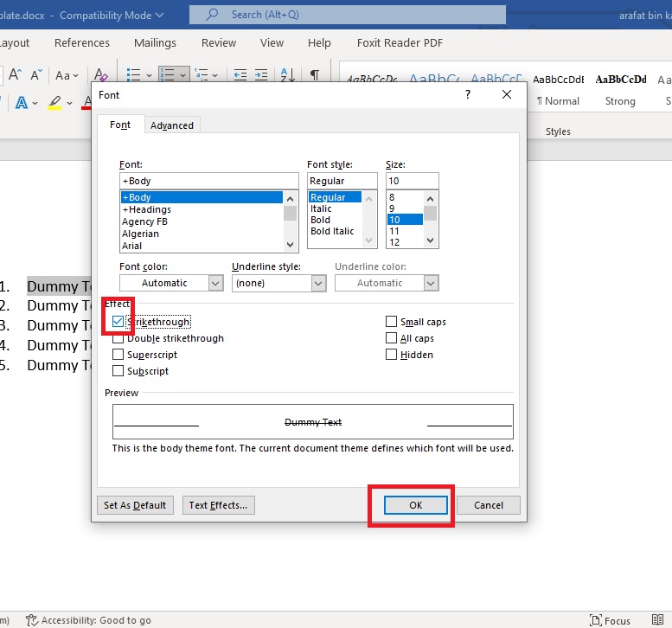Viewport: 672px width, 628px height.
Task: Click the Sort A-Z icon
Action: pos(288,75)
